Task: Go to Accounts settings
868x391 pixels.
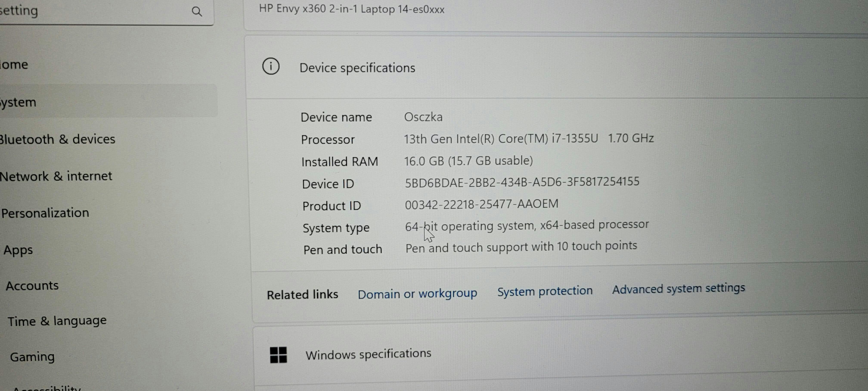Action: click(x=32, y=286)
